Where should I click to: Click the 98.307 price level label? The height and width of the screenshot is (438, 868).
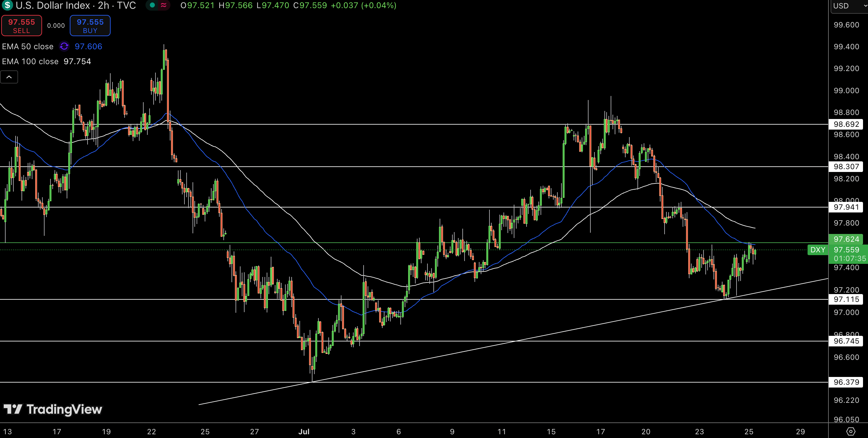pos(846,166)
